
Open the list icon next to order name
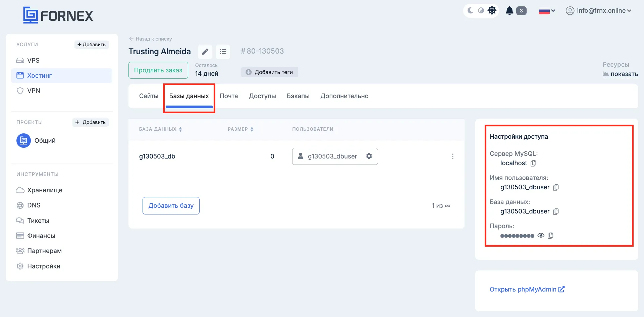(x=223, y=52)
